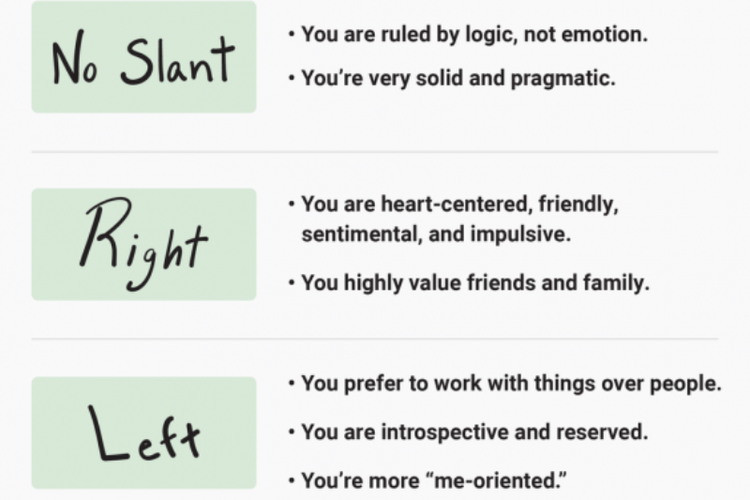The width and height of the screenshot is (750, 500).
Task: Select the line "You are heart-centered, friendly,"
Action: coord(460,204)
